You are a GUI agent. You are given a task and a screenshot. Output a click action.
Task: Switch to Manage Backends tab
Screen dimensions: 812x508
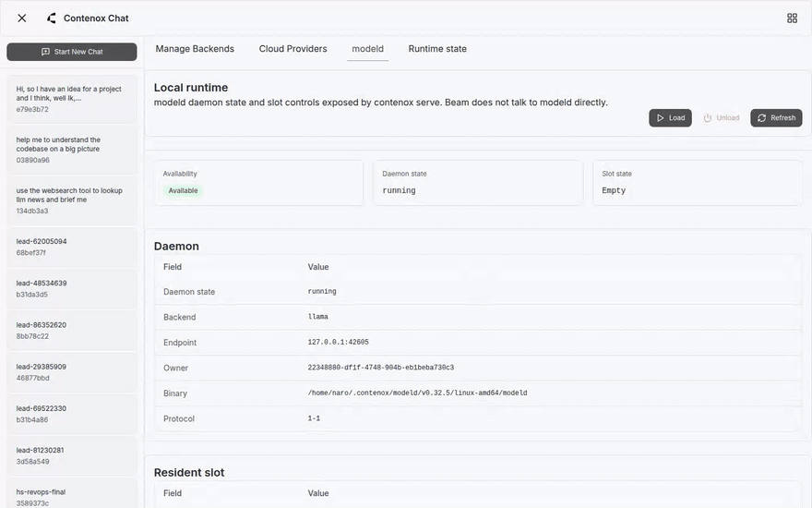195,49
